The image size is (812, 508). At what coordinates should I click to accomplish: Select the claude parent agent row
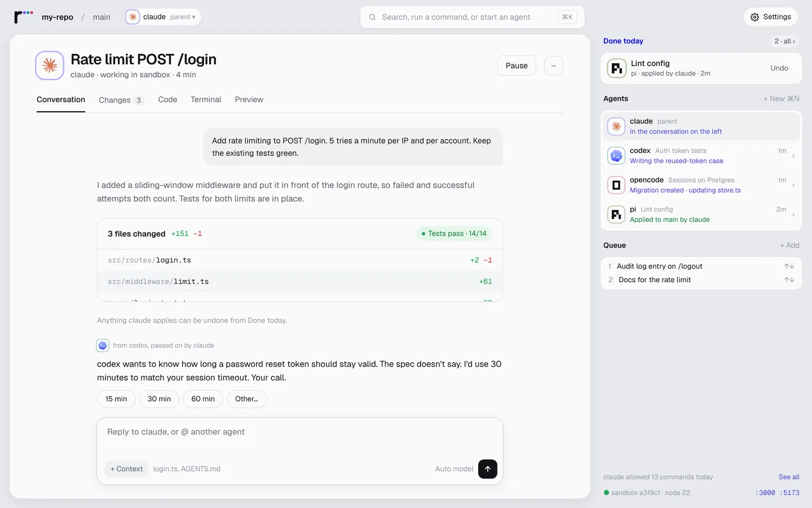click(701, 126)
